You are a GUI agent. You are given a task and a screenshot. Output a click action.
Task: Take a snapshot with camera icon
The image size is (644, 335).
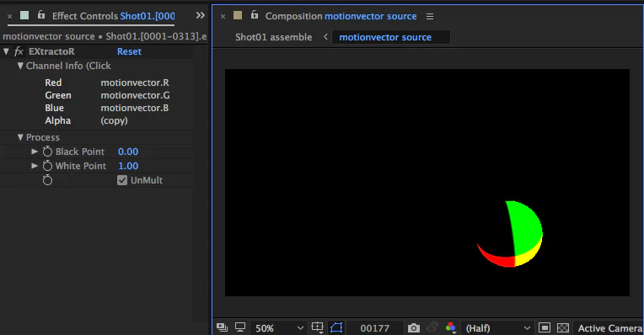pos(414,328)
